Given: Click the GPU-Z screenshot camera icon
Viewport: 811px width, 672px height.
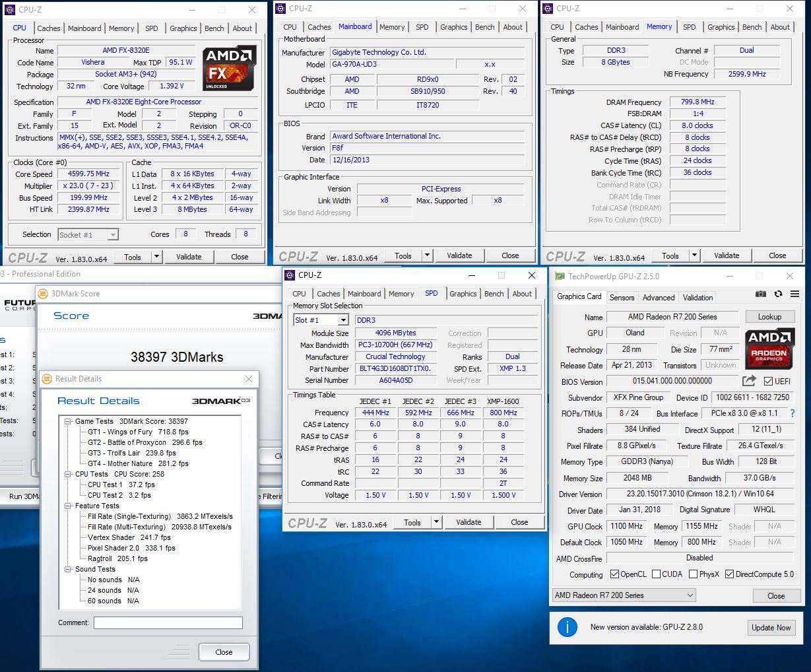Looking at the screenshot, I should pos(761,294).
